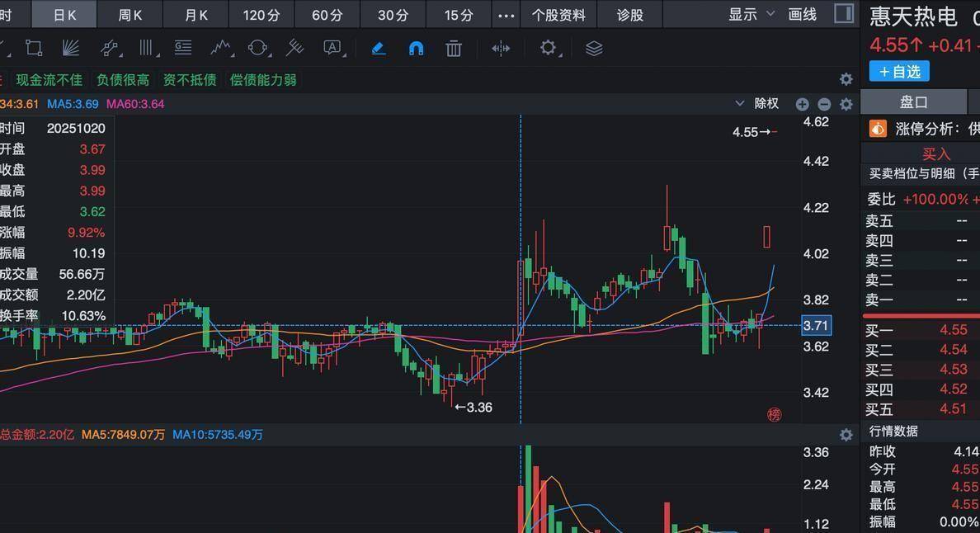Viewport: 980px width, 533px height.
Task: Click the 负债很高 tag
Action: [x=123, y=80]
